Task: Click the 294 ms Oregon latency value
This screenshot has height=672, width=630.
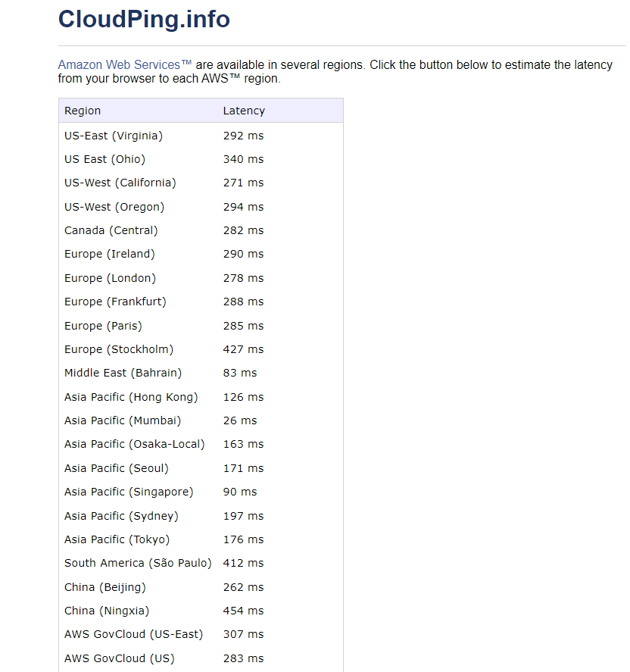Action: [x=243, y=207]
